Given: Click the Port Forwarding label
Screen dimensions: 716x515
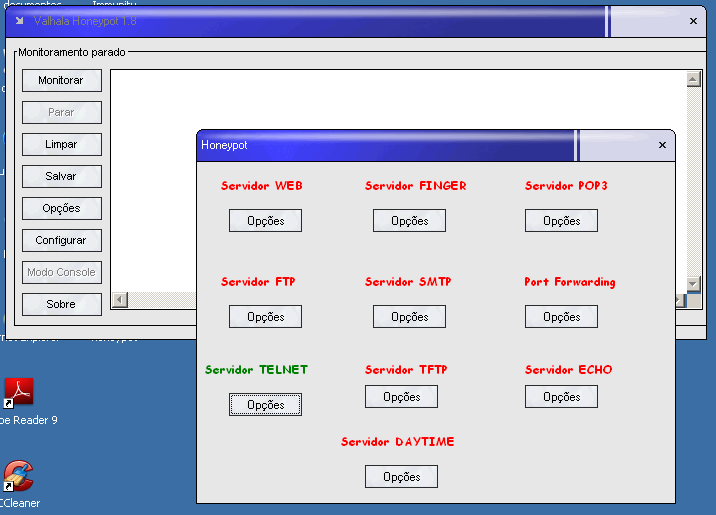Looking at the screenshot, I should [570, 282].
